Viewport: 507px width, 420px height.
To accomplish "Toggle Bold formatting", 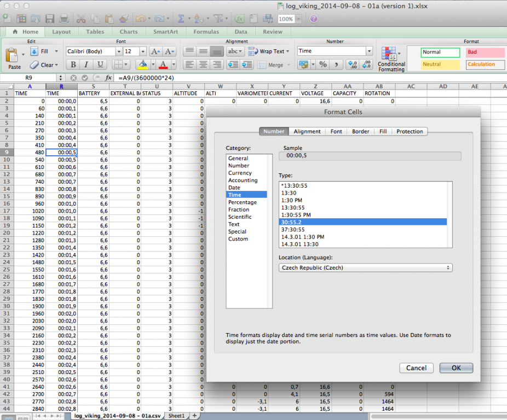I will pyautogui.click(x=73, y=65).
